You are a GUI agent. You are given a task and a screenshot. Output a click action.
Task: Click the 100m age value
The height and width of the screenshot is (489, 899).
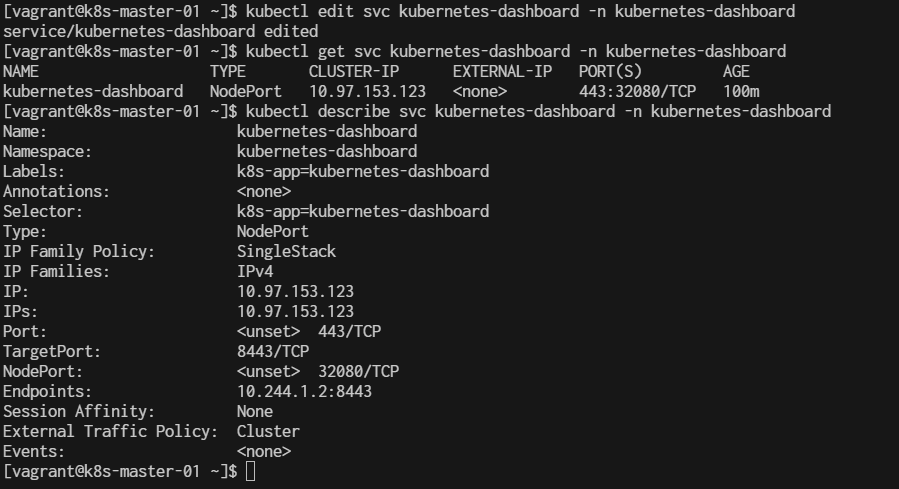pos(741,92)
